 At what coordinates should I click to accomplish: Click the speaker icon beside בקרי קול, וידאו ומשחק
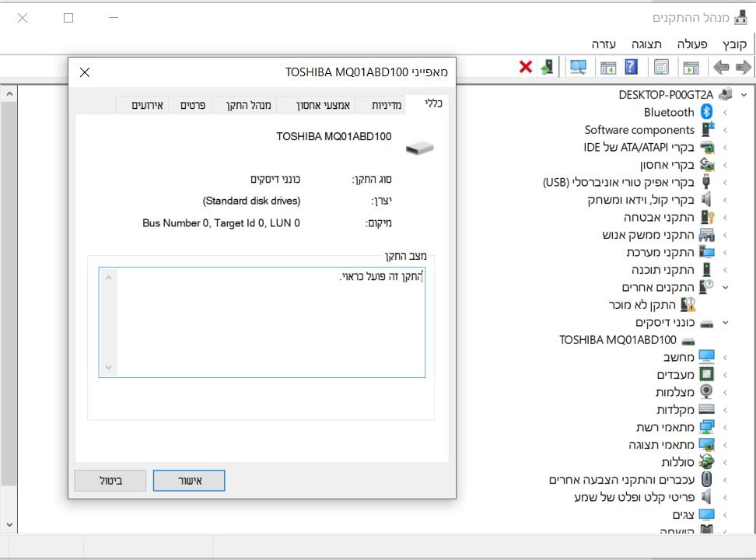[x=706, y=199]
